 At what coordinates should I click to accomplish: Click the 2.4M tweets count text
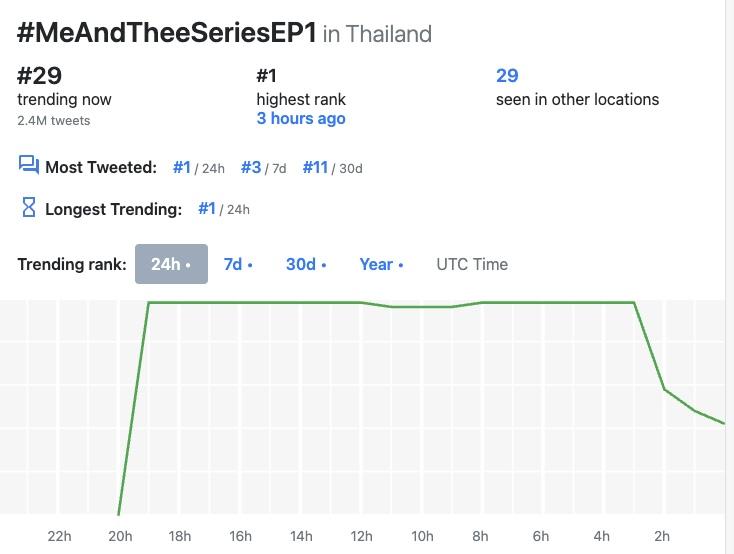coord(53,121)
